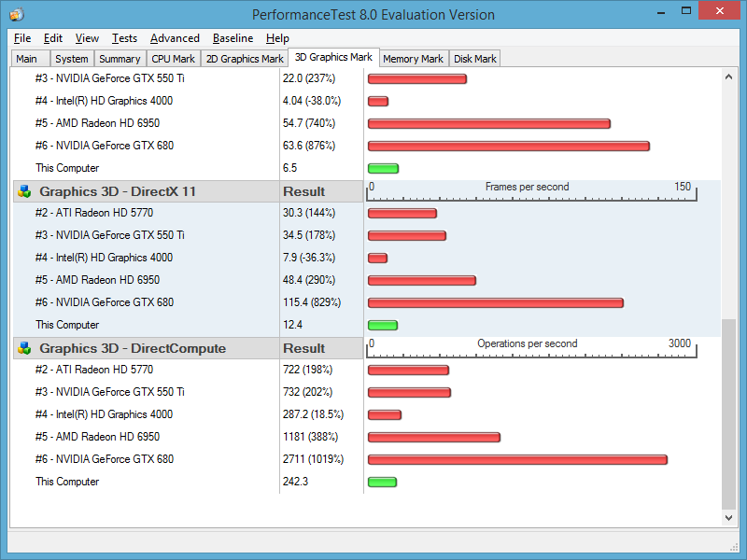Click the 30.3 (144%) result value

click(309, 213)
